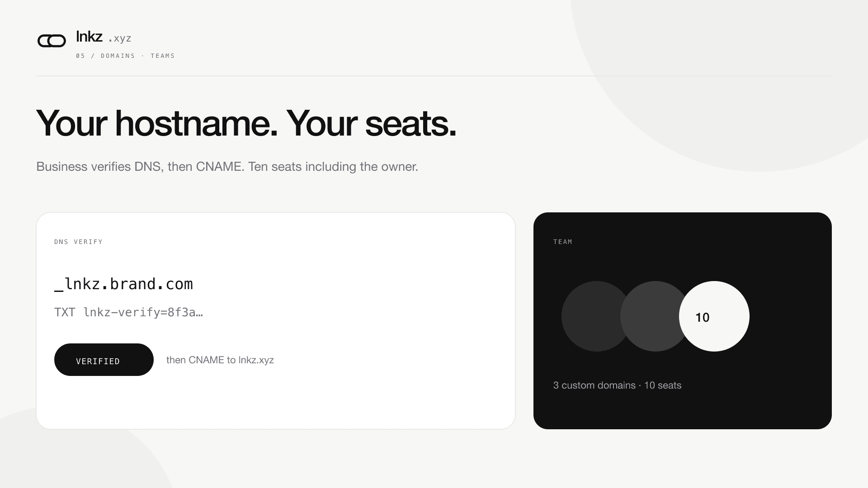Click the "Business verifies DNS" subtitle text

[227, 166]
